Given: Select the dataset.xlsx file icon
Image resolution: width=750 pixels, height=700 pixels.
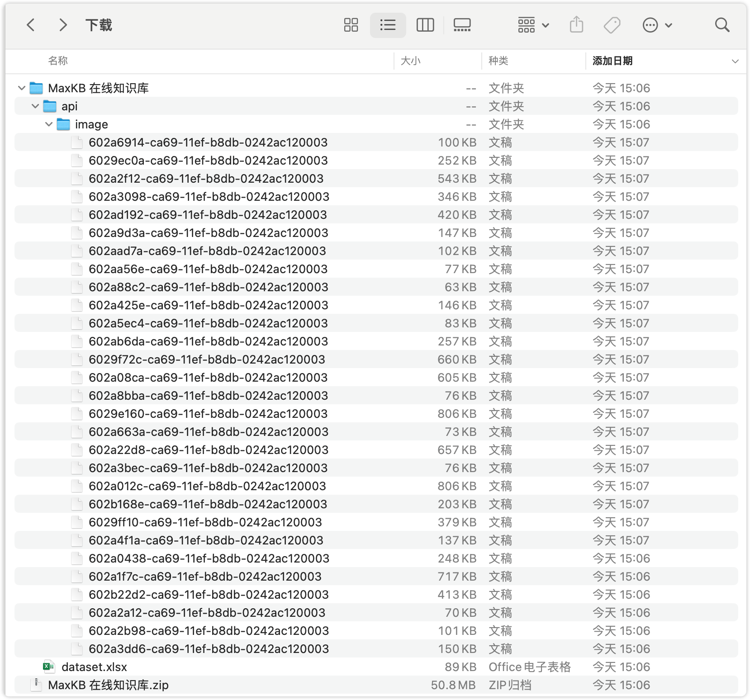Looking at the screenshot, I should pyautogui.click(x=48, y=667).
